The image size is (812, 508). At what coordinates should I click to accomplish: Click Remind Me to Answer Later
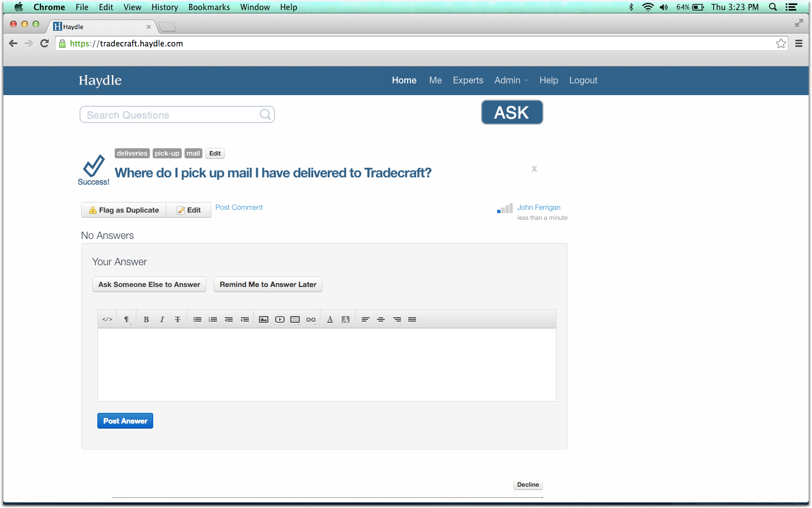pyautogui.click(x=268, y=284)
